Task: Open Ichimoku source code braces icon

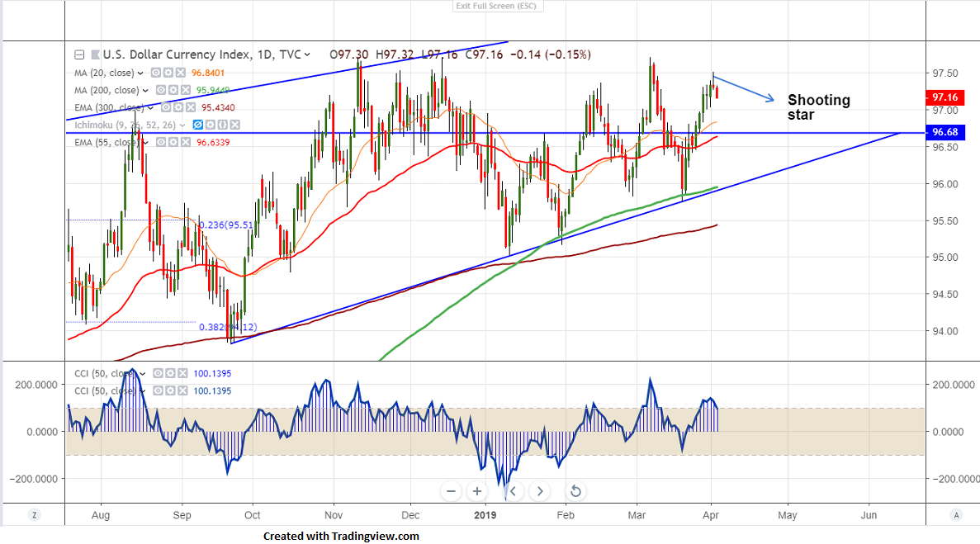Action: [x=222, y=125]
